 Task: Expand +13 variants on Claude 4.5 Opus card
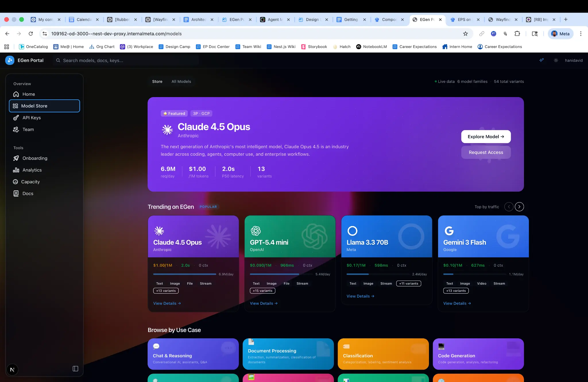click(166, 291)
